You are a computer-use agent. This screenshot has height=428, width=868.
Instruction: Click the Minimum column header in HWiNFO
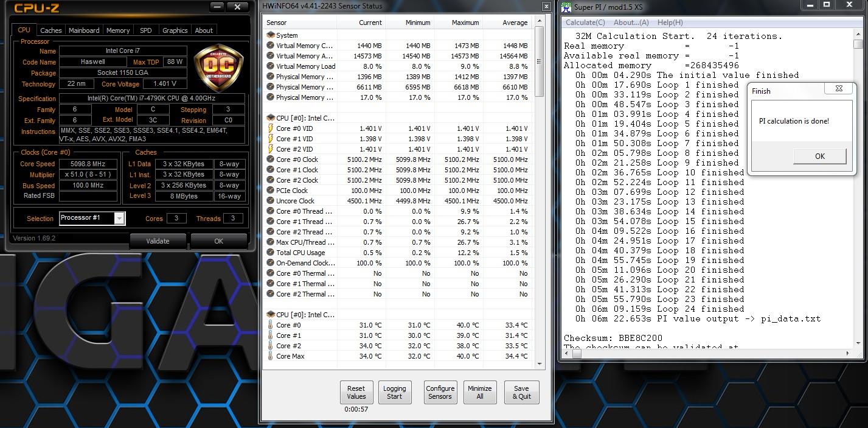tap(409, 23)
